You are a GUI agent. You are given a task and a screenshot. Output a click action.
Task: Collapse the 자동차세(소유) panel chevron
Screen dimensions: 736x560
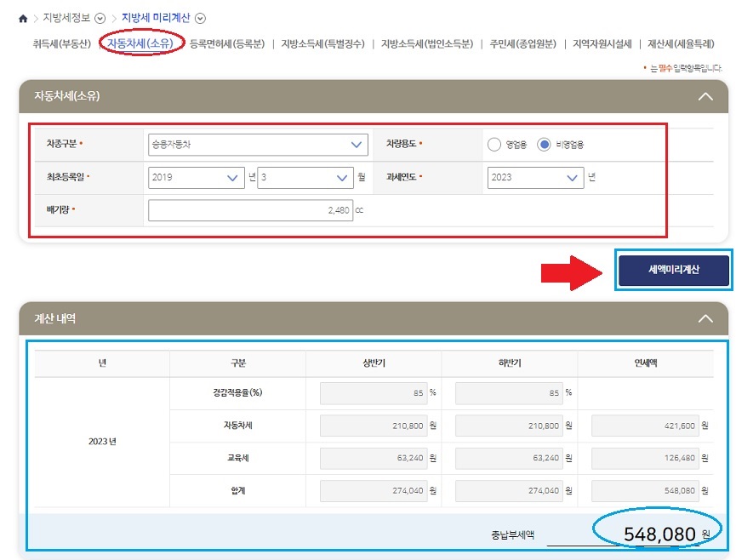click(x=705, y=97)
